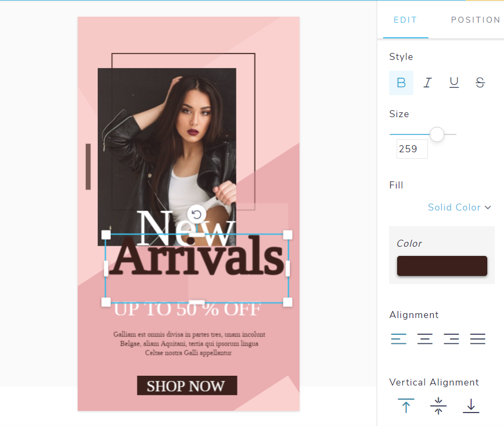Select the SHOP NOW button element

[187, 386]
